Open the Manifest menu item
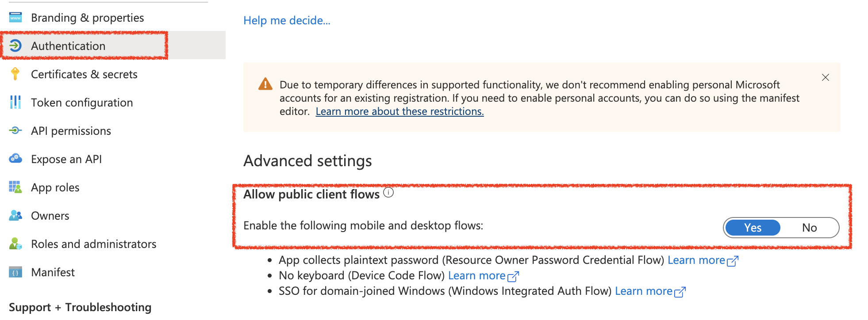 [x=53, y=272]
